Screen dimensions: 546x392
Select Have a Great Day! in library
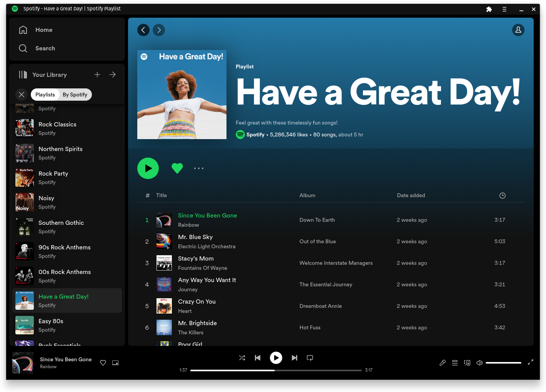67,301
